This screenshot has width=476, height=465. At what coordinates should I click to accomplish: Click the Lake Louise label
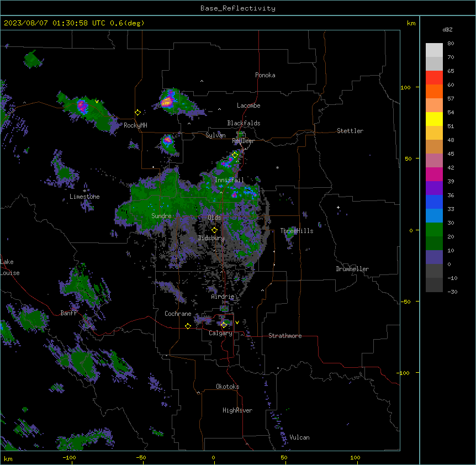[10, 267]
